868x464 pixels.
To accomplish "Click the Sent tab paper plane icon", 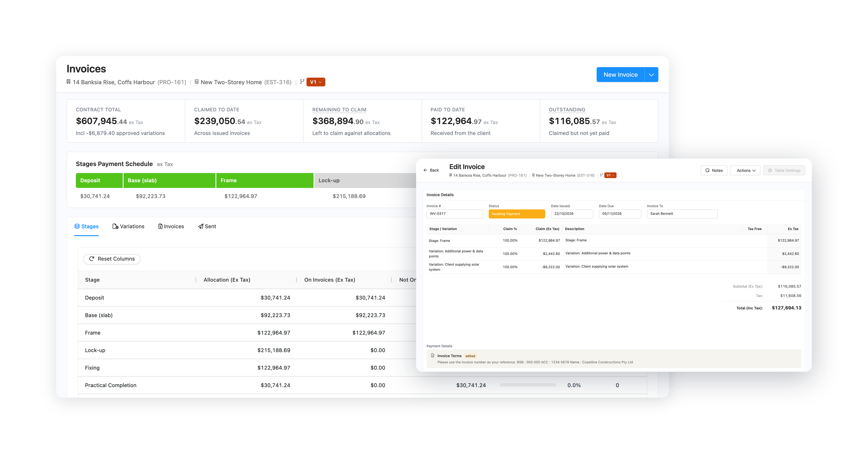I will pos(200,227).
